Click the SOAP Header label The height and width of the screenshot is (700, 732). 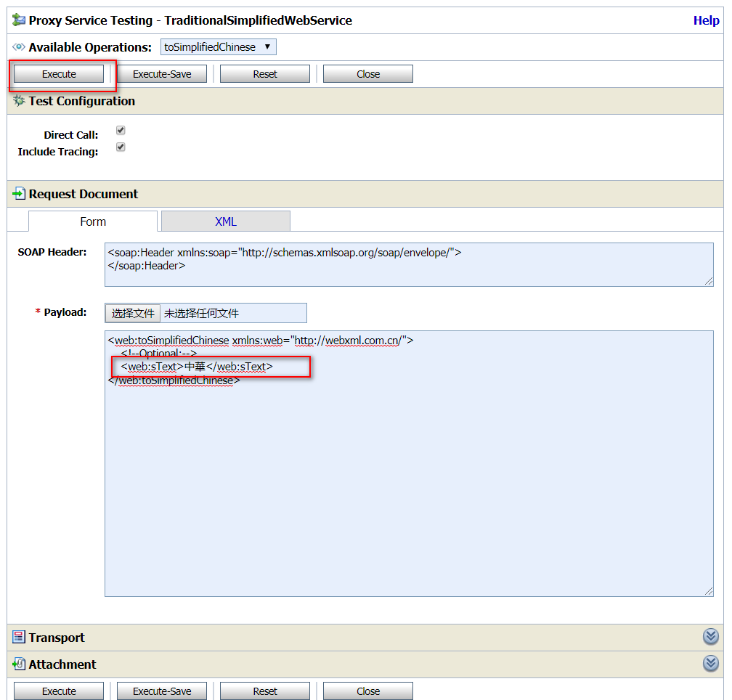[52, 252]
